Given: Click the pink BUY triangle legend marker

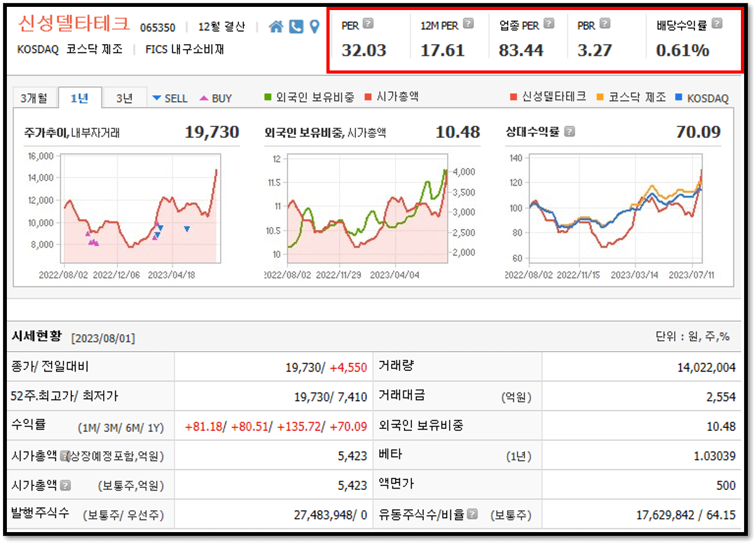Looking at the screenshot, I should [x=204, y=98].
